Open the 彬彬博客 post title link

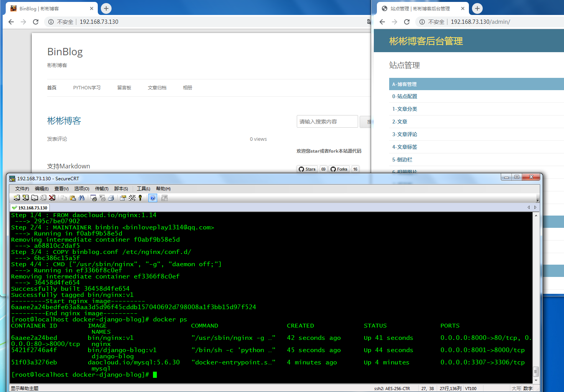(x=64, y=121)
